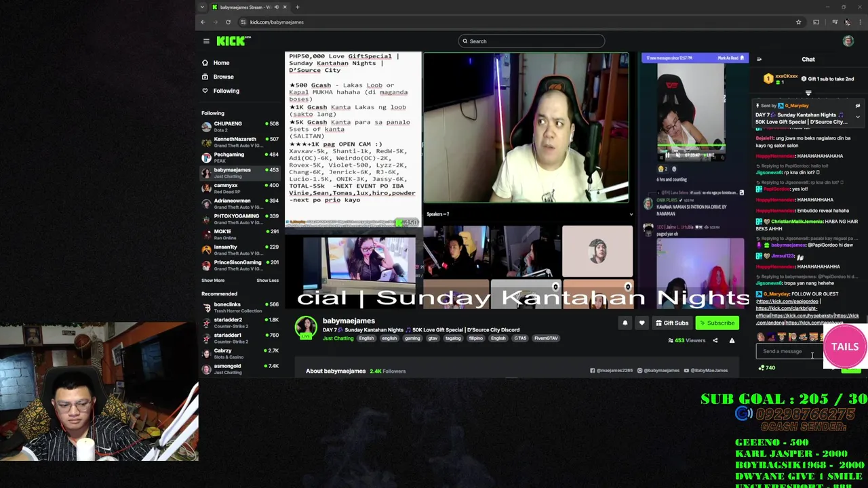Select babymaejames in Following list
Viewport: 868px width, 488px height.
pos(240,172)
